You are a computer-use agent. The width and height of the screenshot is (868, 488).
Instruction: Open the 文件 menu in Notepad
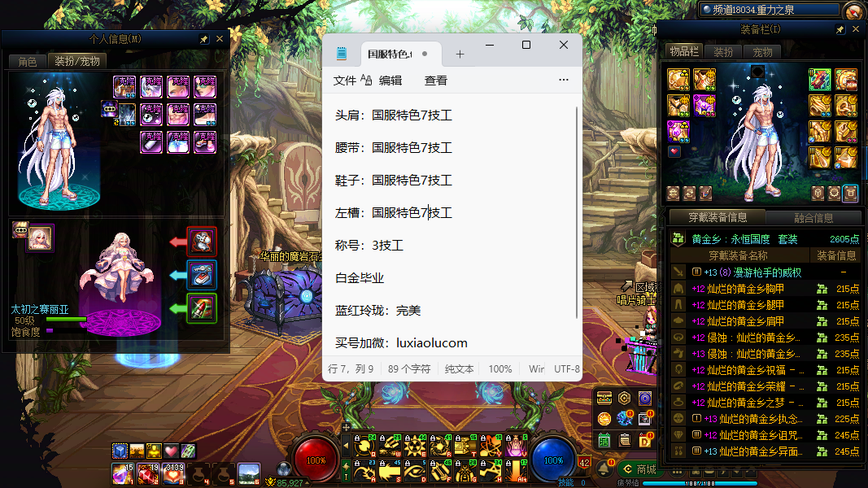345,81
